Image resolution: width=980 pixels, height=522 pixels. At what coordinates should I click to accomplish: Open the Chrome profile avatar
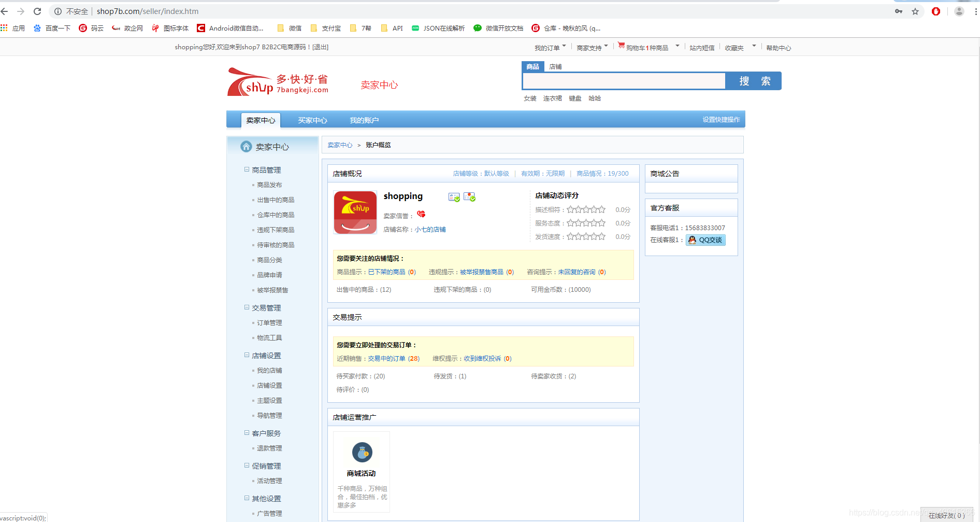point(959,11)
